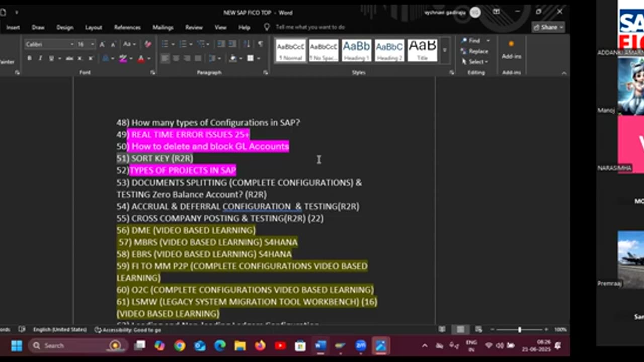Screen dimensions: 644x362
Task: Apply Normal style thumbnail
Action: [x=290, y=50]
